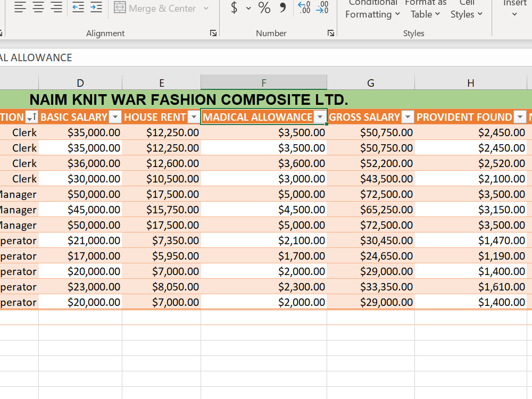Open BASIC SALARY filter dropdown
This screenshot has width=532, height=399.
pyautogui.click(x=115, y=117)
